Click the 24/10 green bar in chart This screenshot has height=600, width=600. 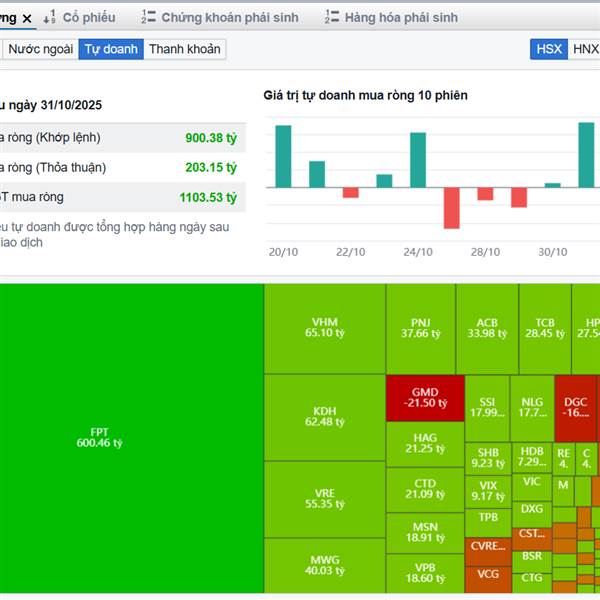tap(418, 160)
